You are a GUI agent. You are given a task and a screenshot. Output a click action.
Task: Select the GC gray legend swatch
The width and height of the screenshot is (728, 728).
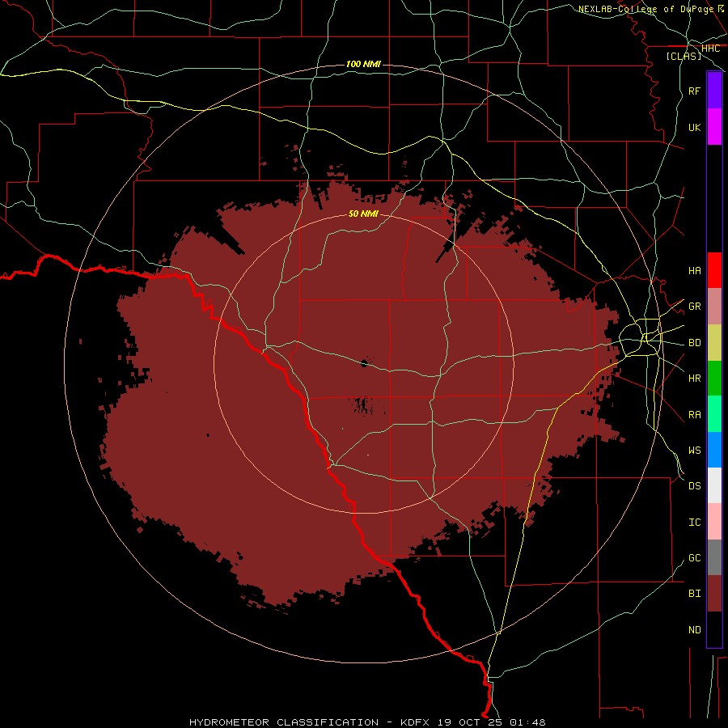[714, 557]
